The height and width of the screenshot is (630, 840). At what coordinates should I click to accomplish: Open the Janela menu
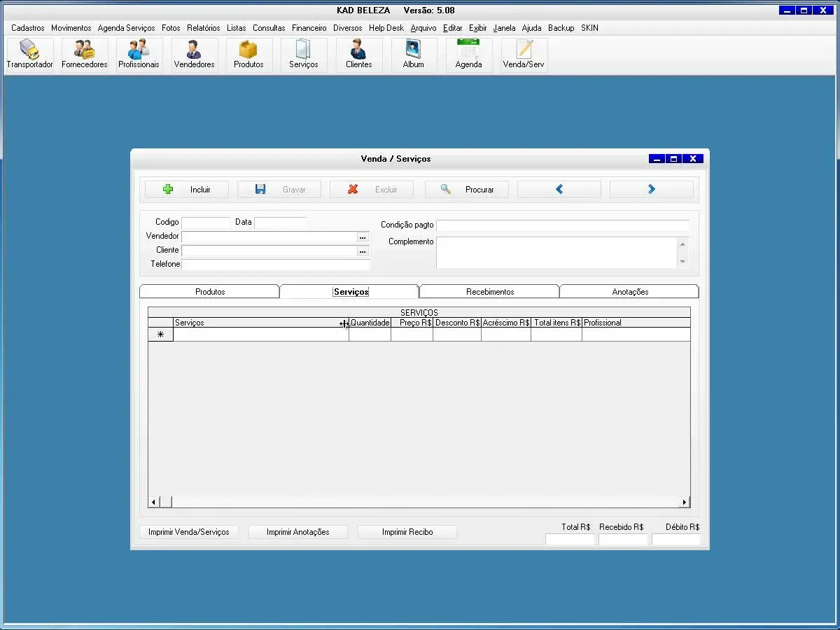504,28
